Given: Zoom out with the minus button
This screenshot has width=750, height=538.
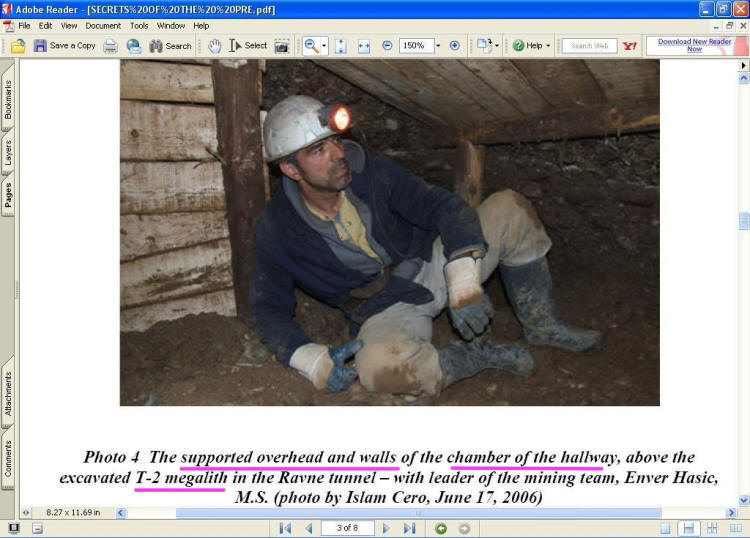Looking at the screenshot, I should pyautogui.click(x=387, y=46).
